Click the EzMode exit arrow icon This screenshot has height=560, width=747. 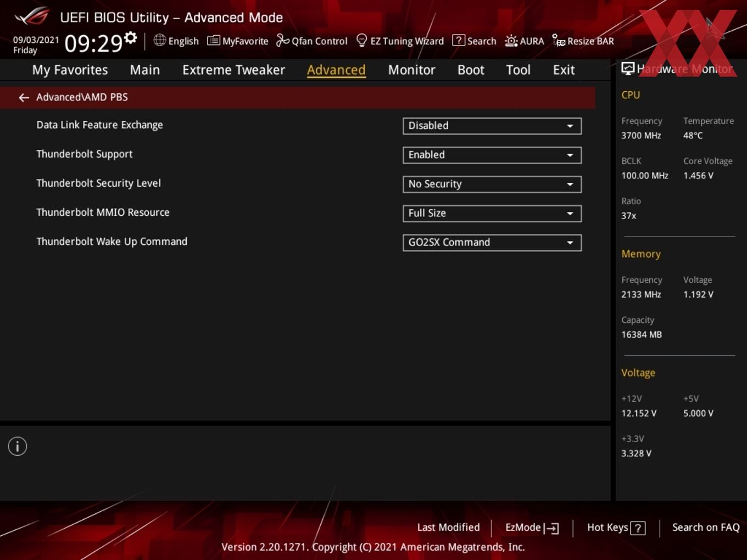click(x=551, y=528)
